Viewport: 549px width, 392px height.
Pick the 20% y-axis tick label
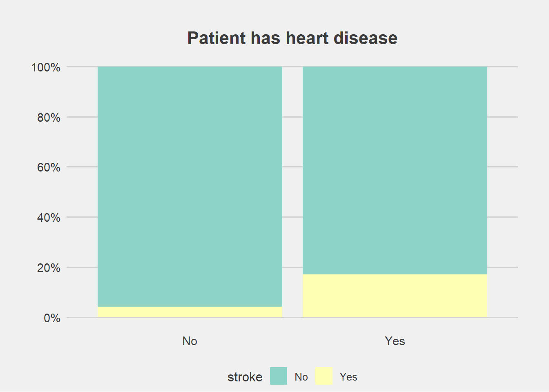(x=49, y=268)
